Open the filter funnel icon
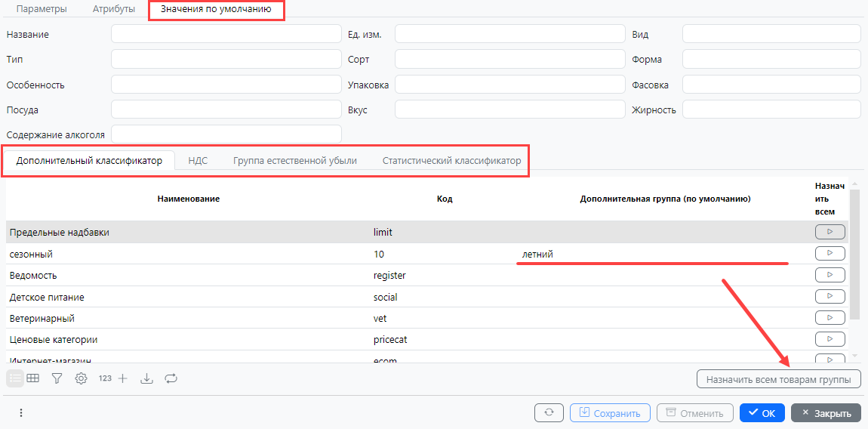 point(57,378)
